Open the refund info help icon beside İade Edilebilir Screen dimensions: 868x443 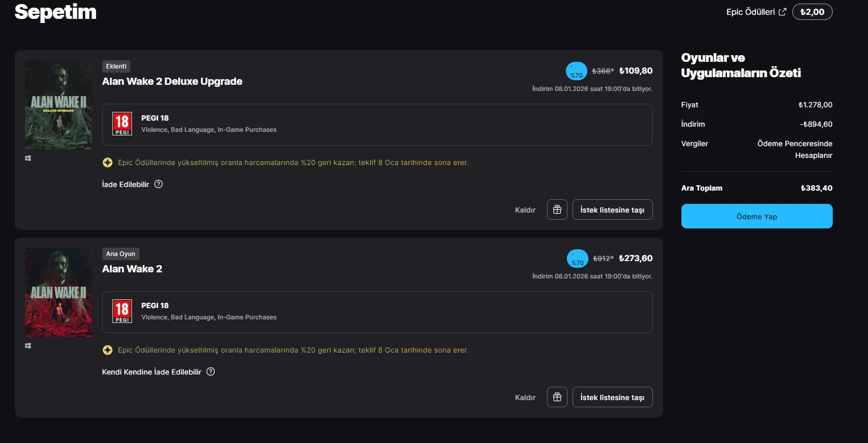pos(158,184)
